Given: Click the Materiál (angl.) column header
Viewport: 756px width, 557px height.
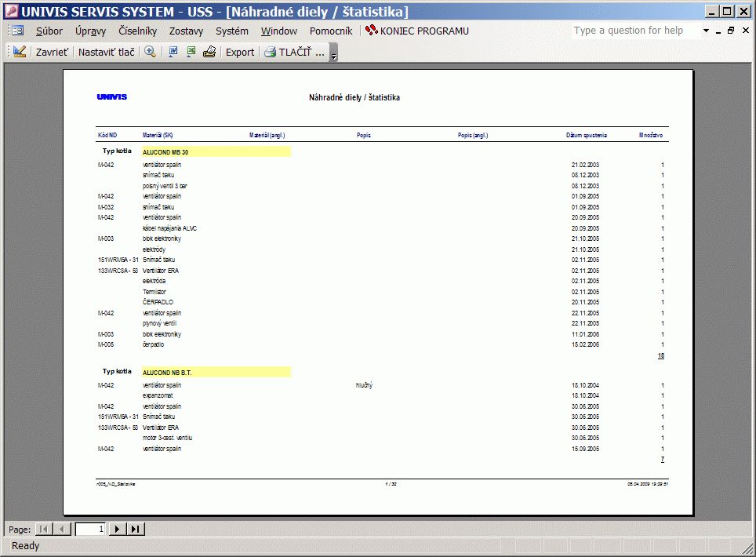Looking at the screenshot, I should pyautogui.click(x=267, y=135).
